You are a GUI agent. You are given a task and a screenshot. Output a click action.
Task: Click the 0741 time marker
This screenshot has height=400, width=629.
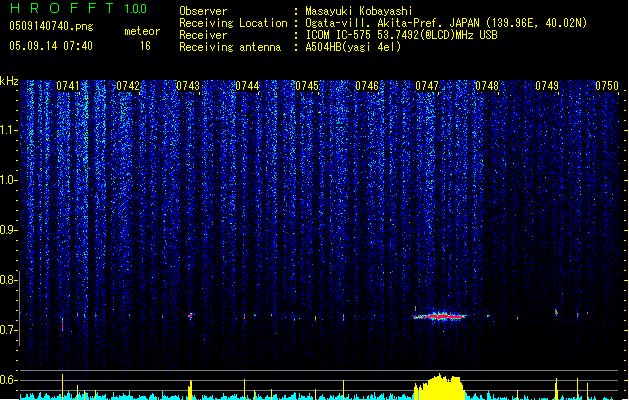(68, 86)
